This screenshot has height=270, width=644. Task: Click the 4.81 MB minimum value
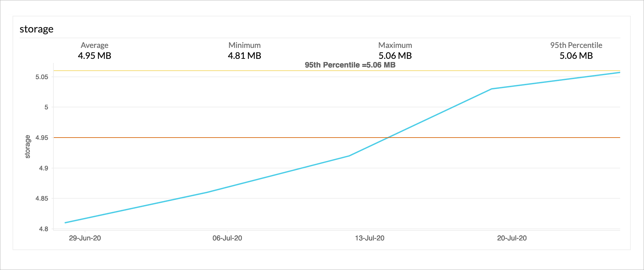click(244, 56)
